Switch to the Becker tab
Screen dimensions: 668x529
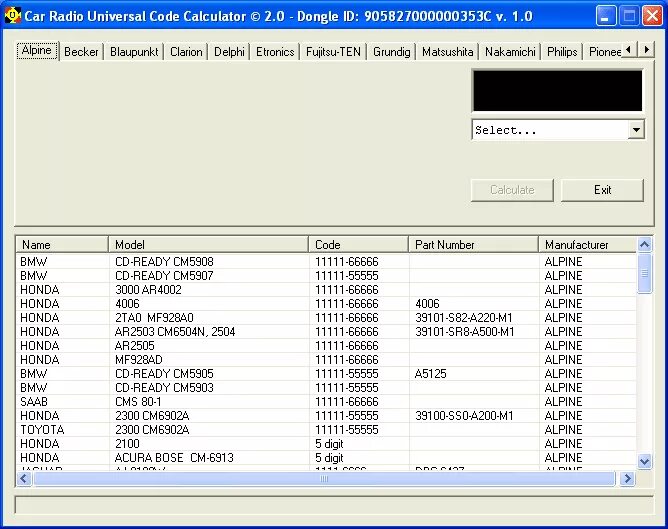[x=81, y=52]
